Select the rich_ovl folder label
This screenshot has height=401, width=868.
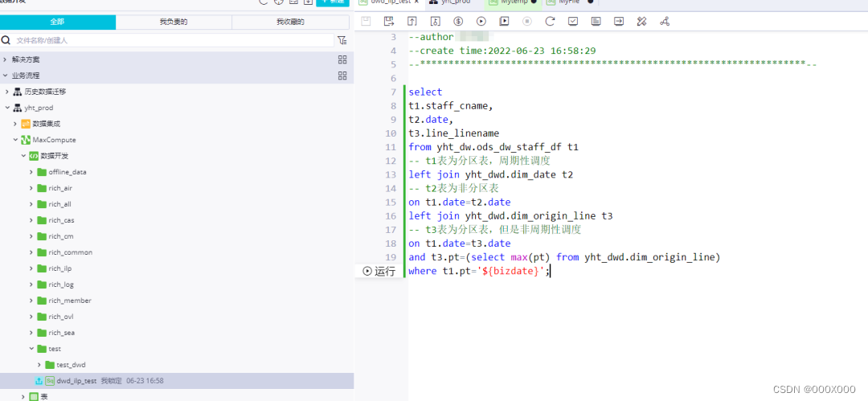click(x=61, y=317)
